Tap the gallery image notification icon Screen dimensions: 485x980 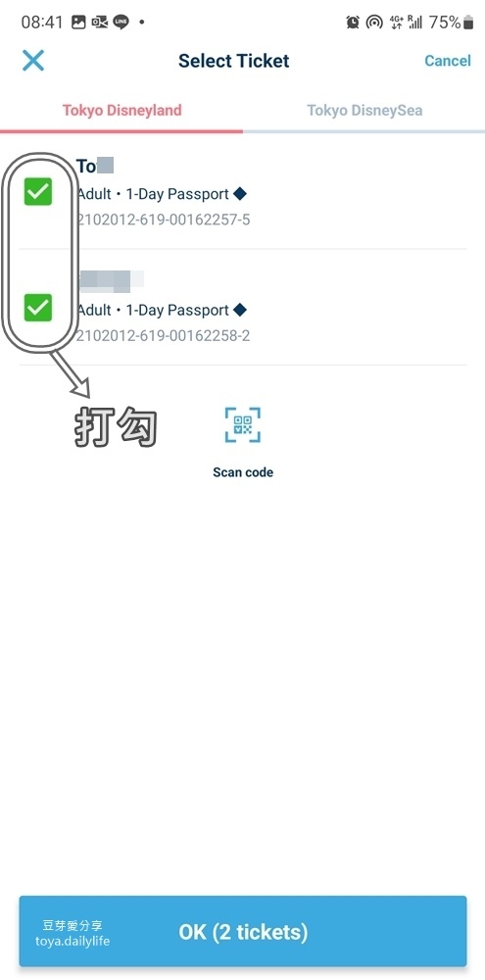78,23
